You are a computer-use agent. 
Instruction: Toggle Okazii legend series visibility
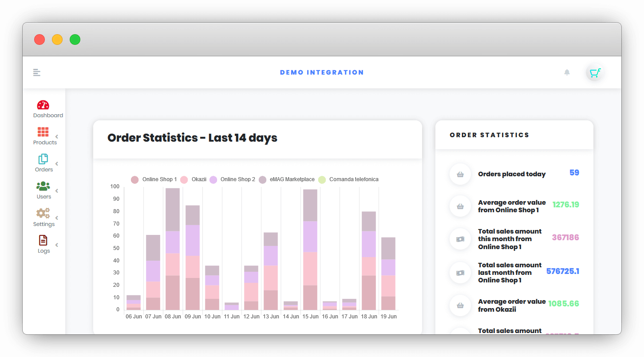tap(194, 179)
